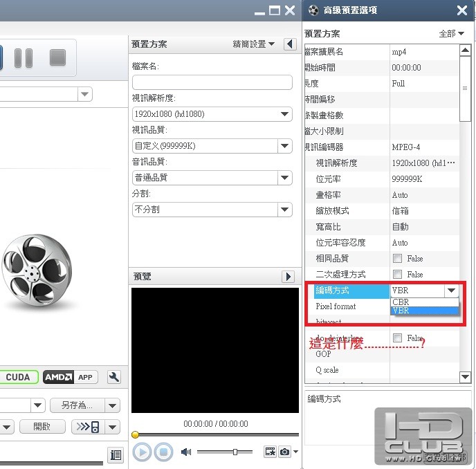
Task: Select the 長度 Full value
Action: pos(424,84)
